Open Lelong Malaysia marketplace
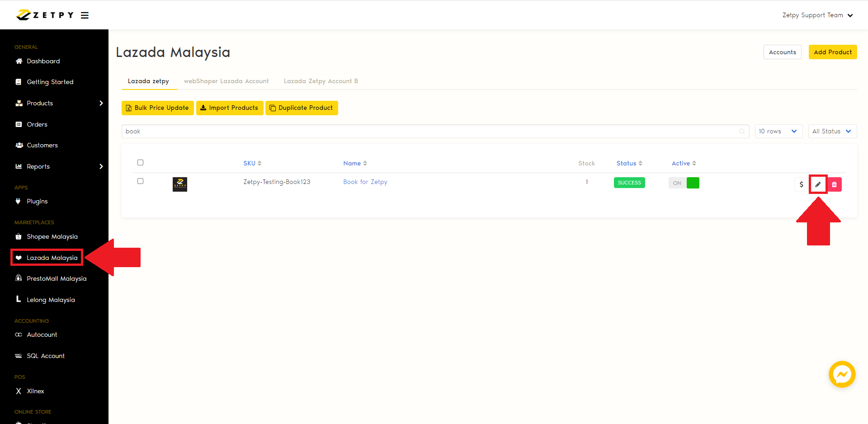Image resolution: width=868 pixels, height=424 pixels. (51, 300)
